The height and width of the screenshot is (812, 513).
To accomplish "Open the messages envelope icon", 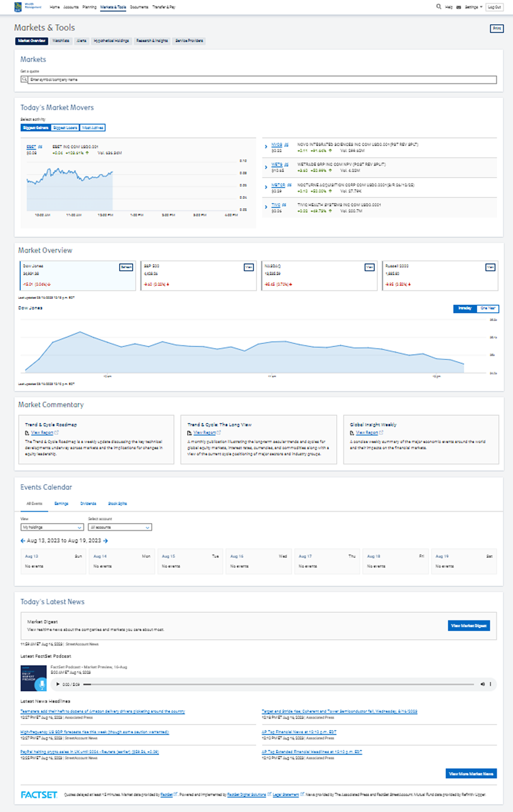I will point(459,7).
